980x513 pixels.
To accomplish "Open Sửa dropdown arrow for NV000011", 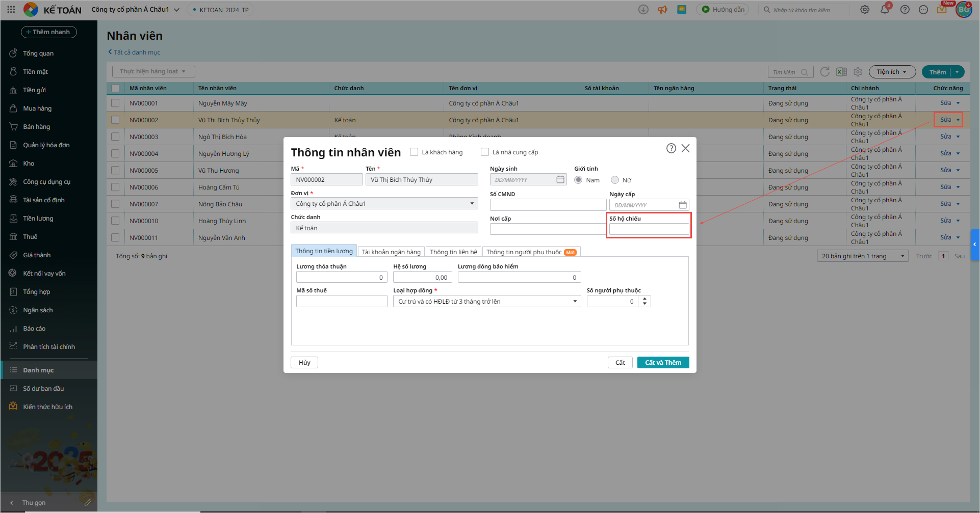I will pos(958,237).
